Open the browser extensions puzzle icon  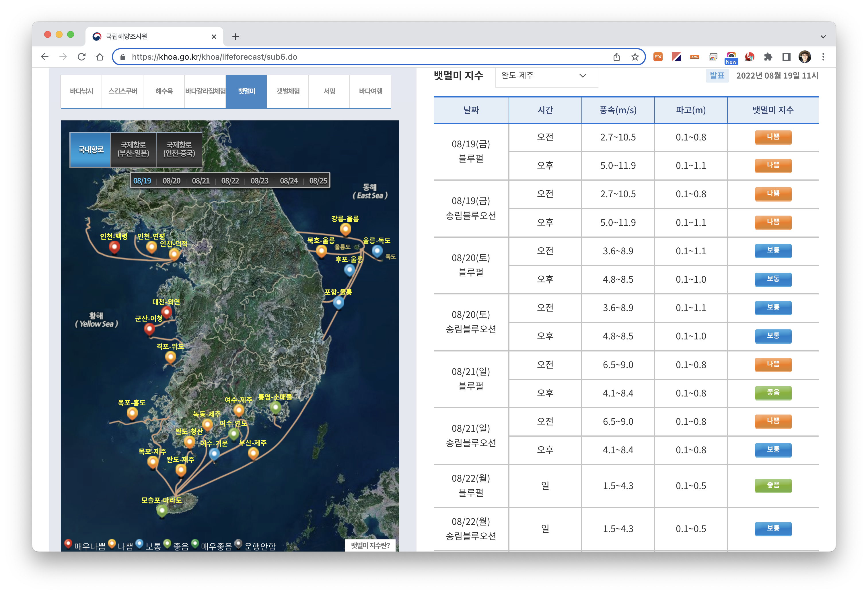point(768,57)
